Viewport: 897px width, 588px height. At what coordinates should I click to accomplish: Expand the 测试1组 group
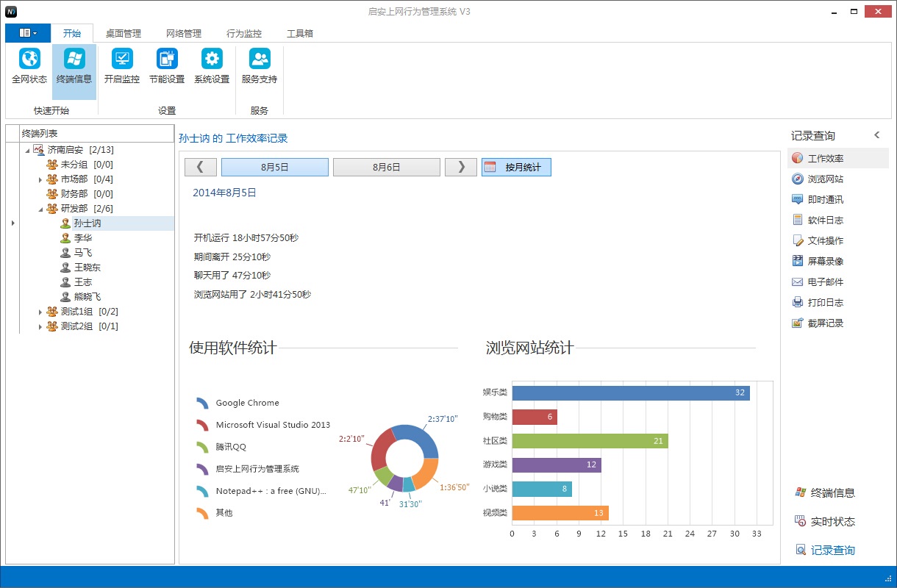click(x=40, y=312)
